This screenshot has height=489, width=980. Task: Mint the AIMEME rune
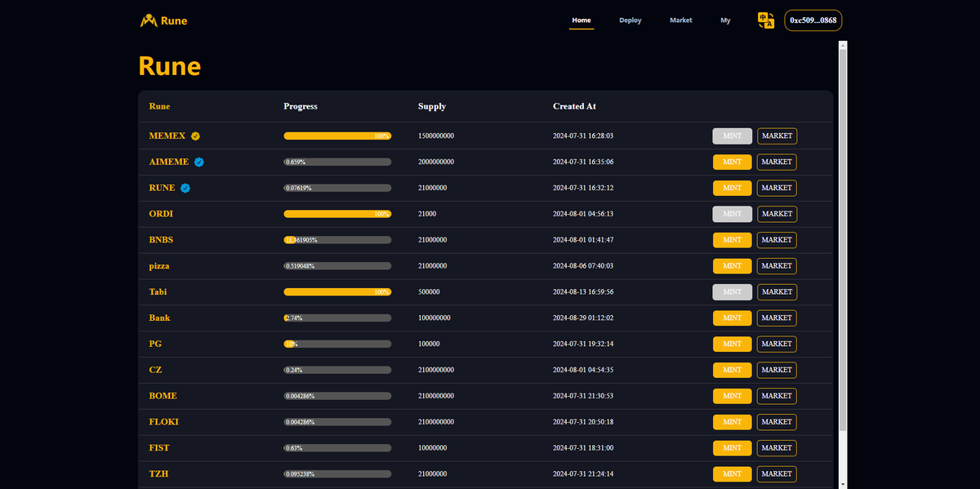coord(733,162)
